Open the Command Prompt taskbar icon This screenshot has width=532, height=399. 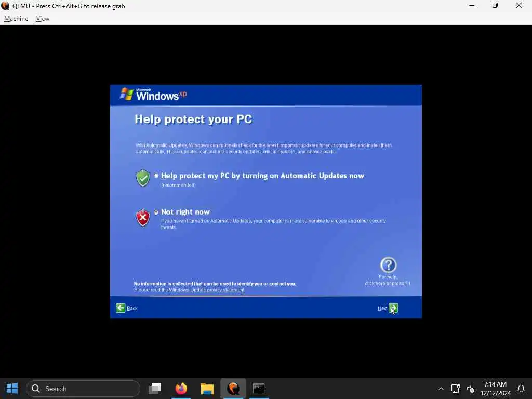click(259, 389)
